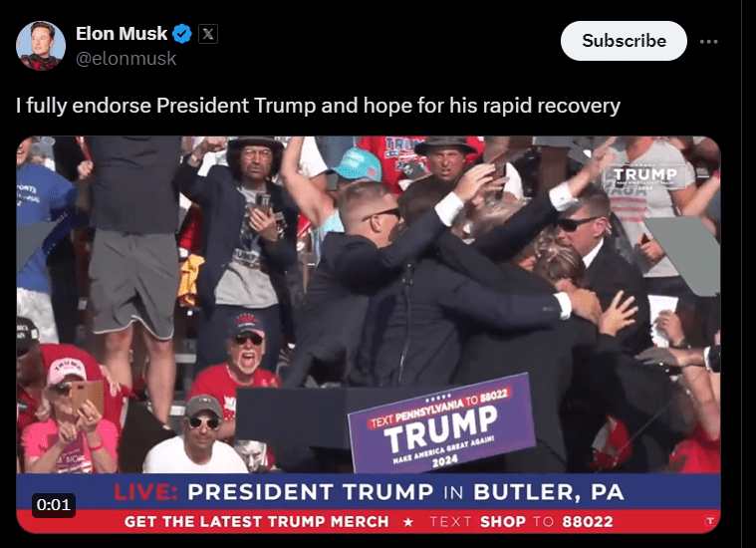The width and height of the screenshot is (756, 548).
Task: Open the @elonmusk handle link
Action: [x=126, y=59]
